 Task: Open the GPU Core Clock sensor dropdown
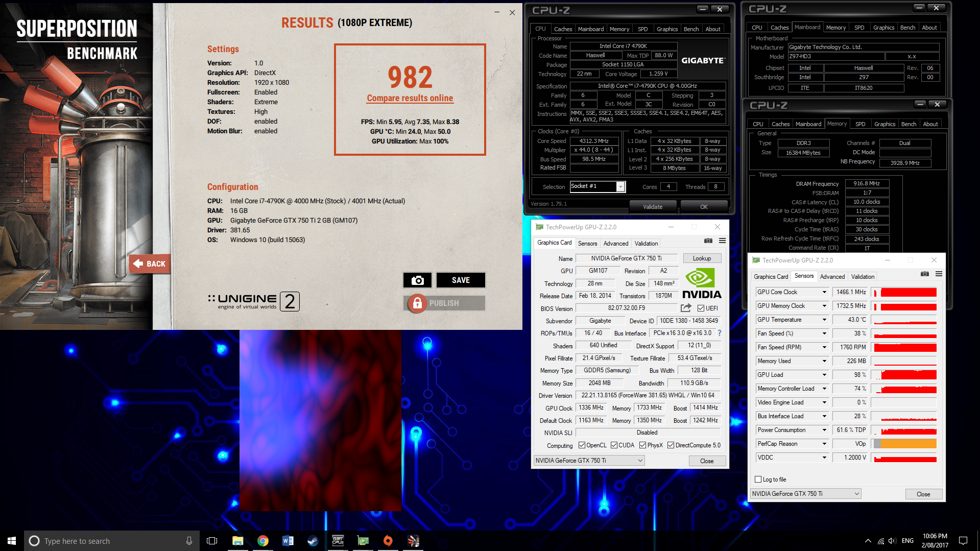point(824,292)
